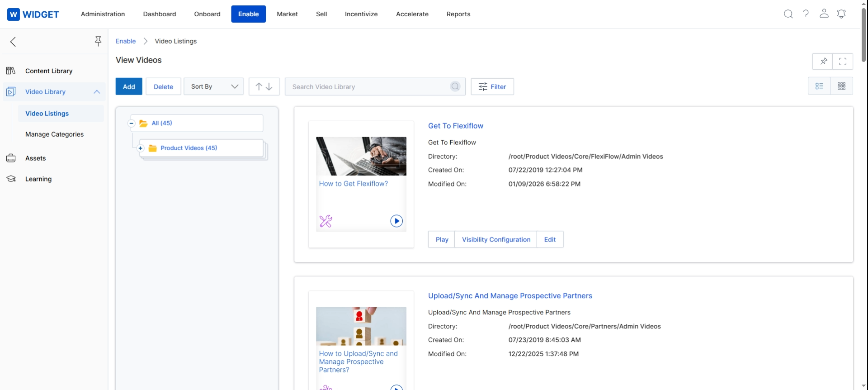The image size is (868, 390).
Task: Open Upload/Sync And Manage Prospective Partners link
Action: 510,296
